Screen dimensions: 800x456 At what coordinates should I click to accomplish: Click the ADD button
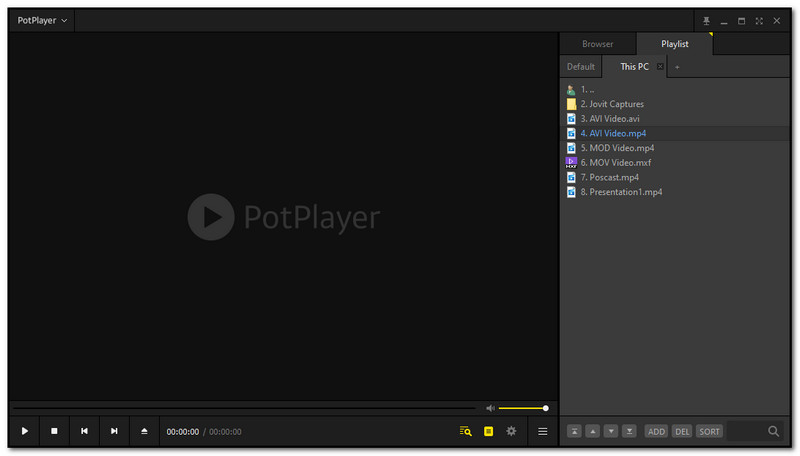[x=656, y=432]
